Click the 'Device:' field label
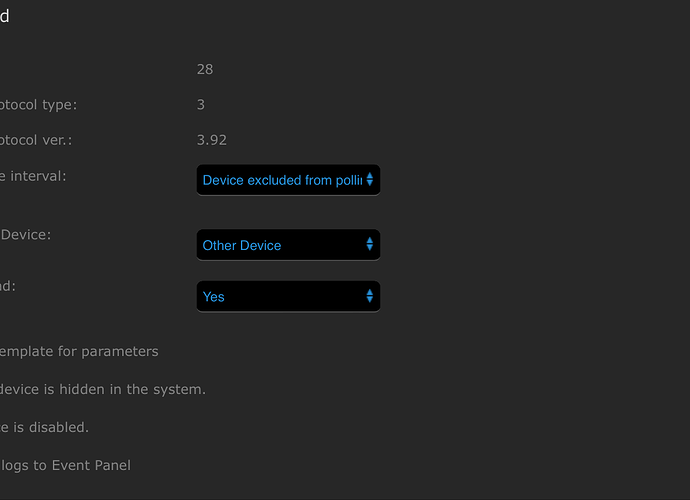Screen dimensions: 690x500 (26, 234)
